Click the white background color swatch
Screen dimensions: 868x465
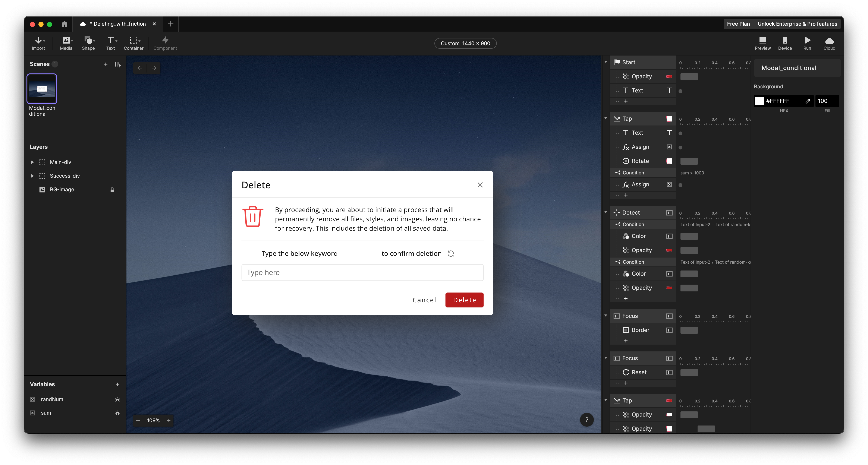tap(759, 101)
